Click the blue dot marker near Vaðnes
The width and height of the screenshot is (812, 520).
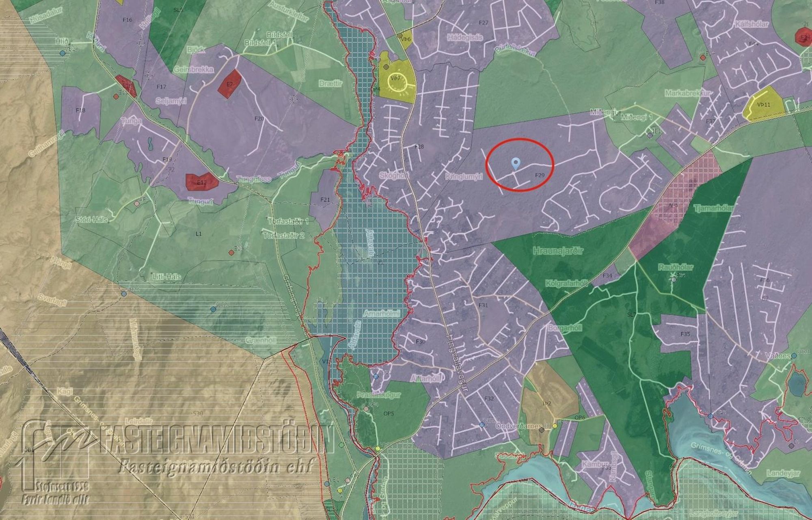[794, 355]
